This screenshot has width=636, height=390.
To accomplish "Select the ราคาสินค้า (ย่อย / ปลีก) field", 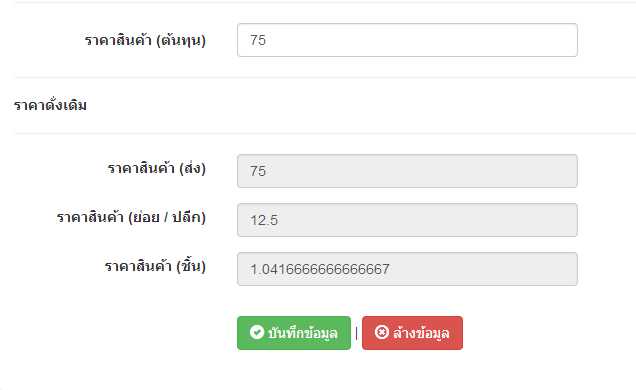I will [407, 220].
